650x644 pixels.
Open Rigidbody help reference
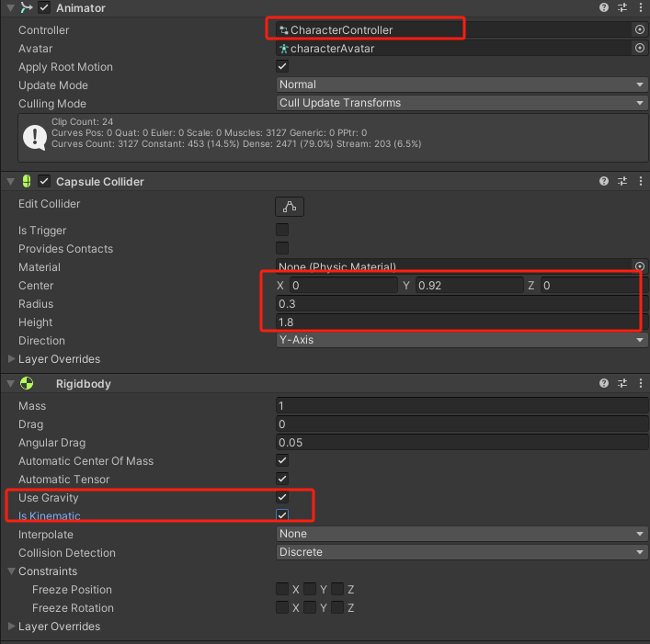(x=603, y=383)
